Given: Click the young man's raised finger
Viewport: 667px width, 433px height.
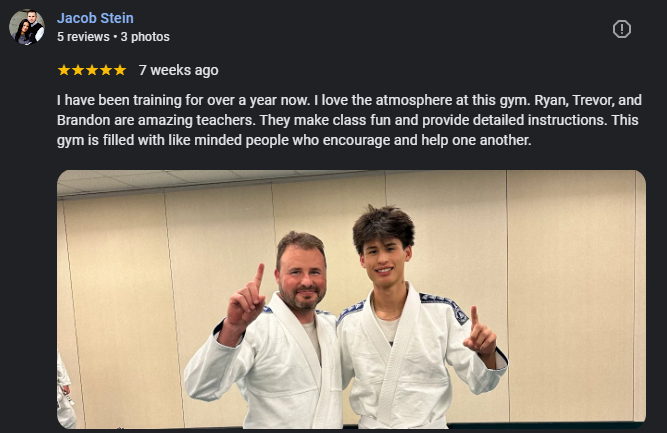Looking at the screenshot, I should pyautogui.click(x=473, y=318).
